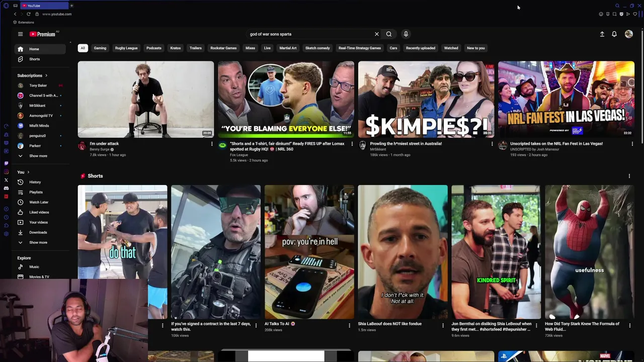This screenshot has width=644, height=362.
Task: Play the KINDRED SPIRIT short thumbnail
Action: 496,252
